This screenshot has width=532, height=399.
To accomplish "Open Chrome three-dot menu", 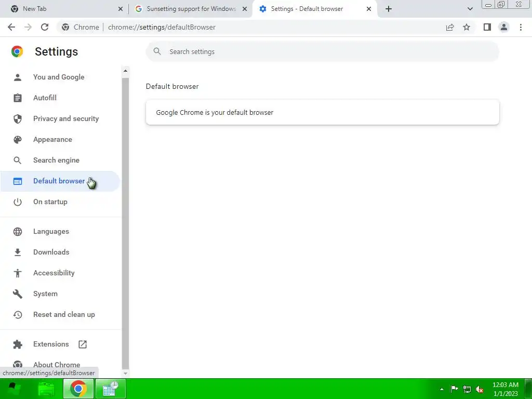I will [x=521, y=27].
